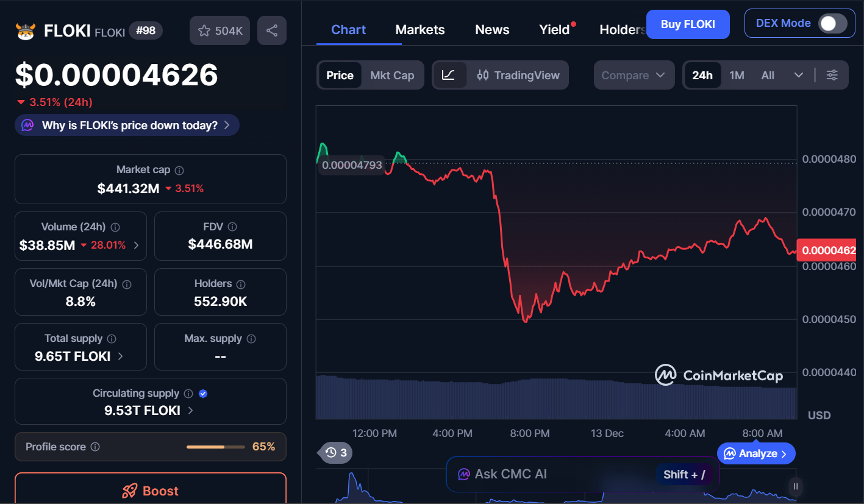Screen dimensions: 864x504
Task: Click the pause icon at bottom right
Action: 795,486
